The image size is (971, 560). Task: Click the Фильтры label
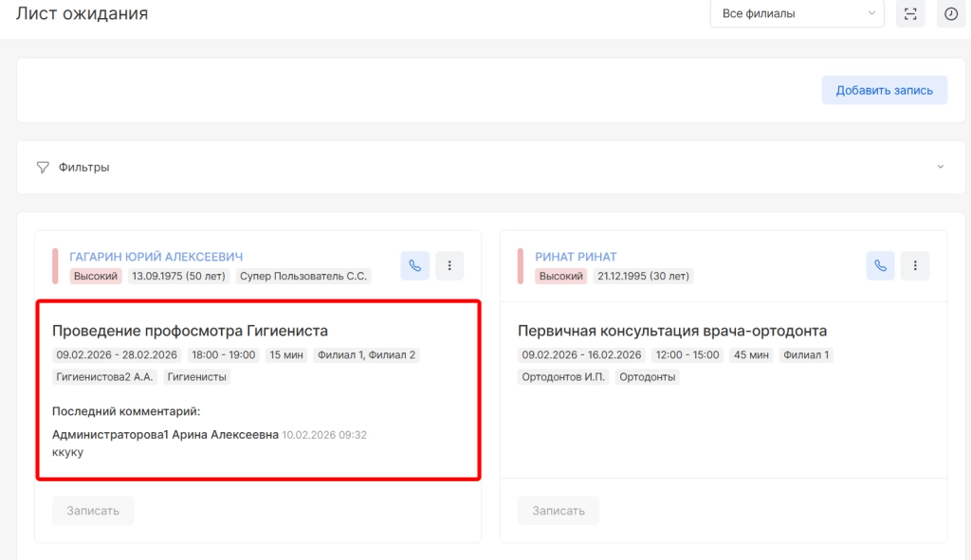pos(83,168)
